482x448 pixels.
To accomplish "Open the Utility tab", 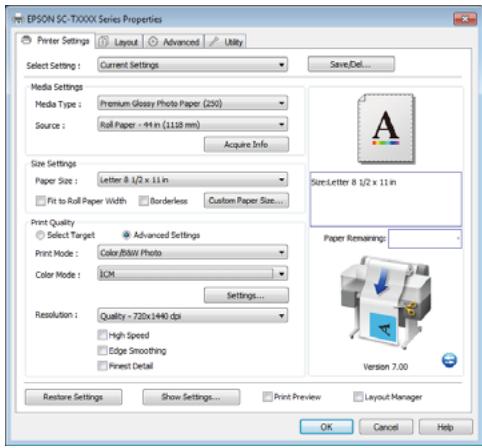I will [x=226, y=42].
